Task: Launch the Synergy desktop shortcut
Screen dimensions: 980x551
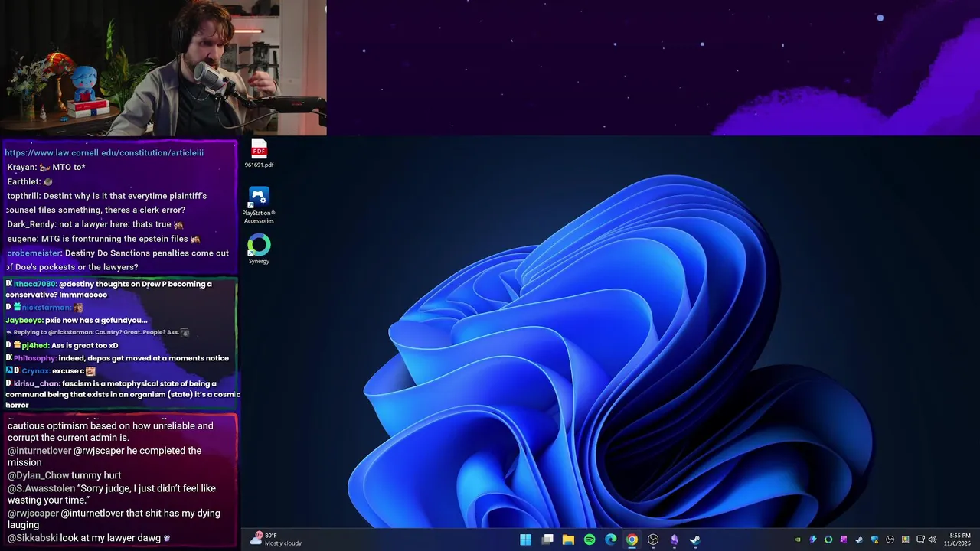Action: point(259,249)
